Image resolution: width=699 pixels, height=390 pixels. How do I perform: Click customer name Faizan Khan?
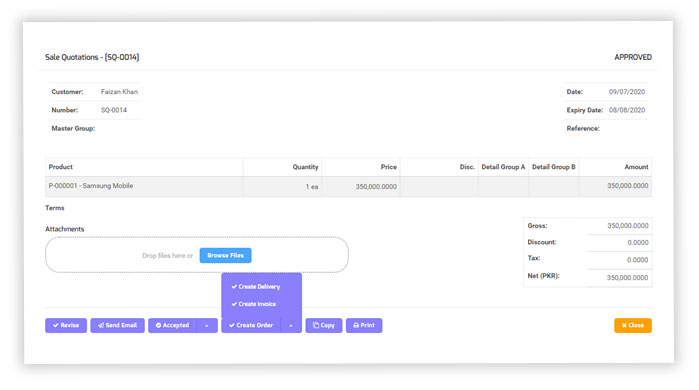[119, 92]
